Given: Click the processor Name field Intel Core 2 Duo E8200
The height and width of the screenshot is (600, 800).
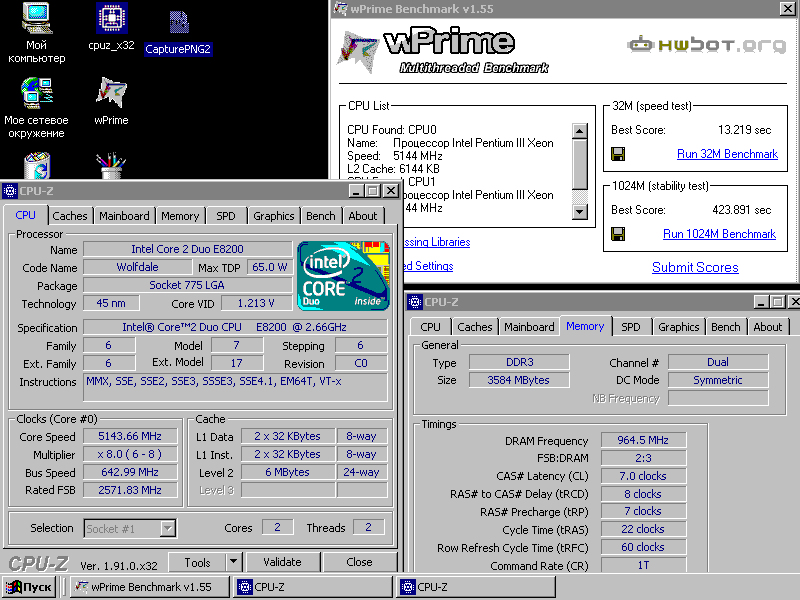Looking at the screenshot, I should [x=187, y=249].
